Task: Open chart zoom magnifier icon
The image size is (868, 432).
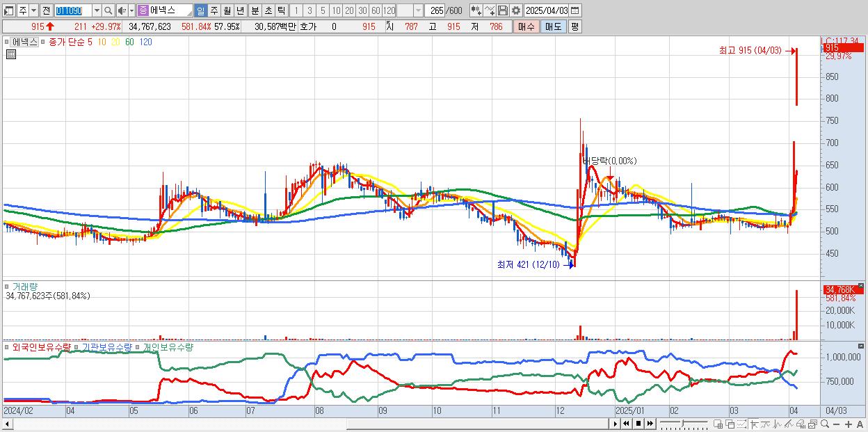Action: pyautogui.click(x=825, y=424)
